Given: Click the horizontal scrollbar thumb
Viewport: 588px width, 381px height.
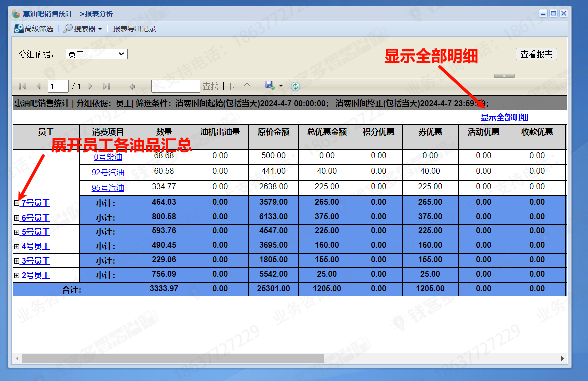Looking at the screenshot, I should point(173,358).
